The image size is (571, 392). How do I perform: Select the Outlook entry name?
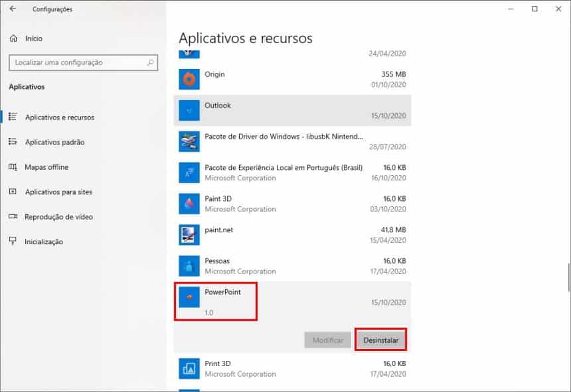click(218, 105)
